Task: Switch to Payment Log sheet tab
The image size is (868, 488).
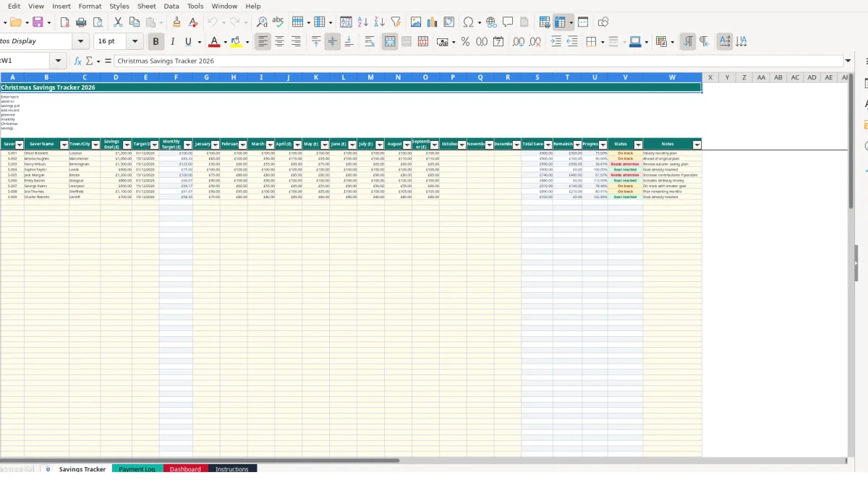Action: [137, 469]
